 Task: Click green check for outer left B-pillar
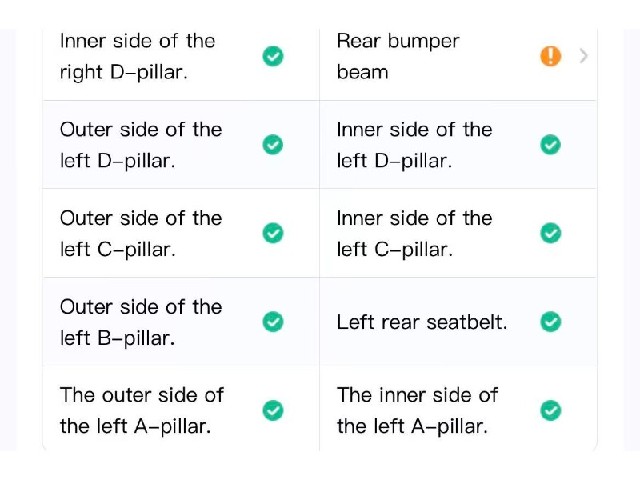tap(273, 322)
